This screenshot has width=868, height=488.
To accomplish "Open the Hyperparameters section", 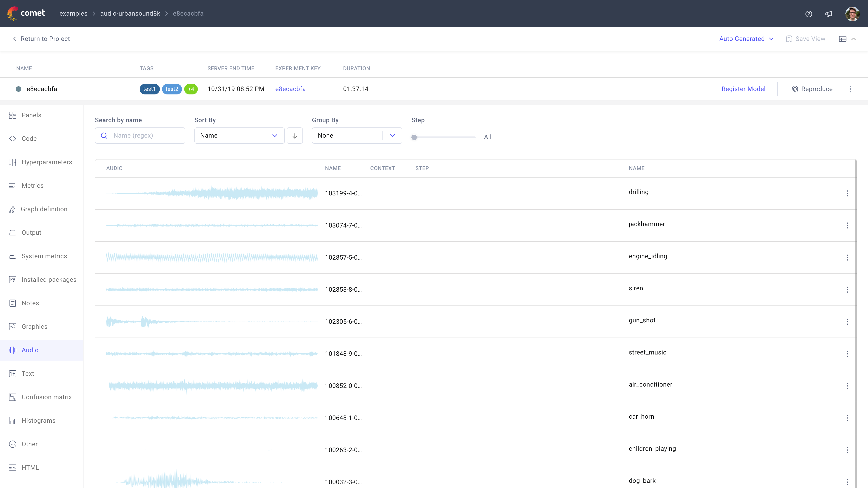I will (x=47, y=162).
